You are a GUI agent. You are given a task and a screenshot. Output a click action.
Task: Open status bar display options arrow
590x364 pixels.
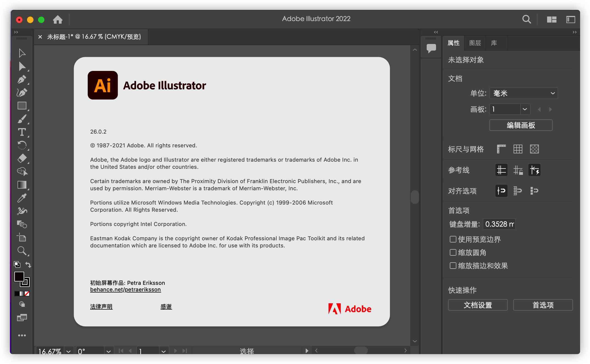(307, 351)
